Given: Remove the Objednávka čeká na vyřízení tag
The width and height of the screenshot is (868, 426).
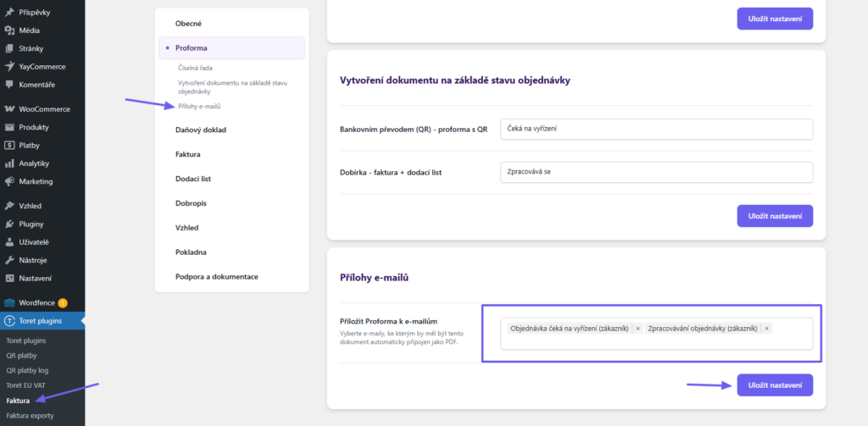Looking at the screenshot, I should 637,329.
